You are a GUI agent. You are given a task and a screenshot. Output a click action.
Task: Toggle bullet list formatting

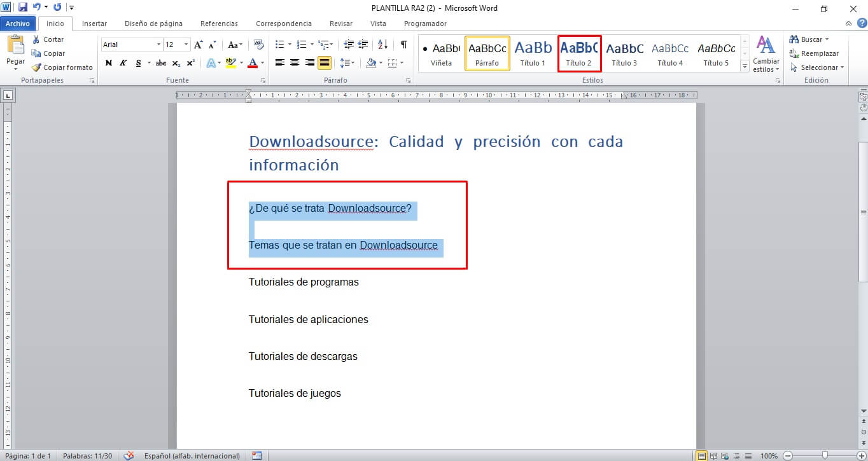pyautogui.click(x=279, y=45)
